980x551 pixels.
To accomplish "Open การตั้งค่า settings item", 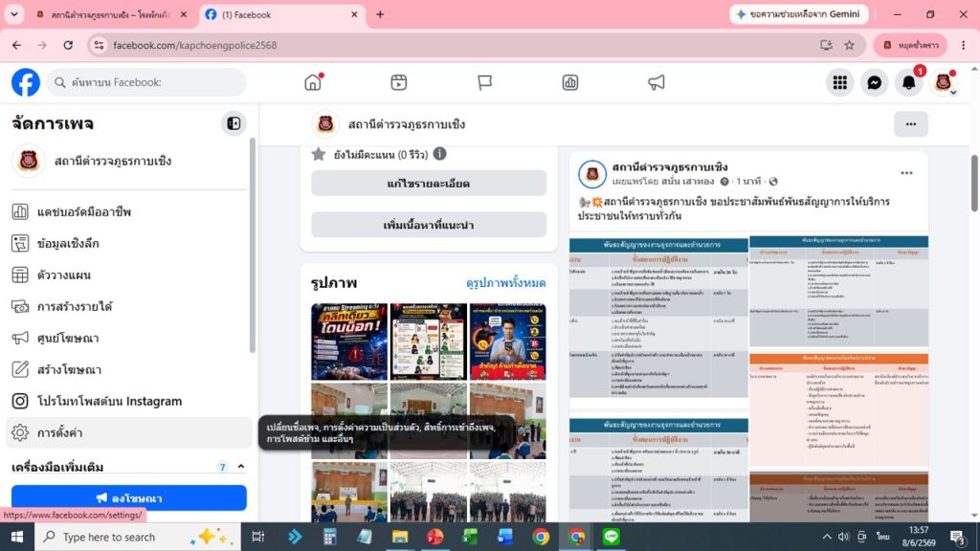I will coord(129,432).
